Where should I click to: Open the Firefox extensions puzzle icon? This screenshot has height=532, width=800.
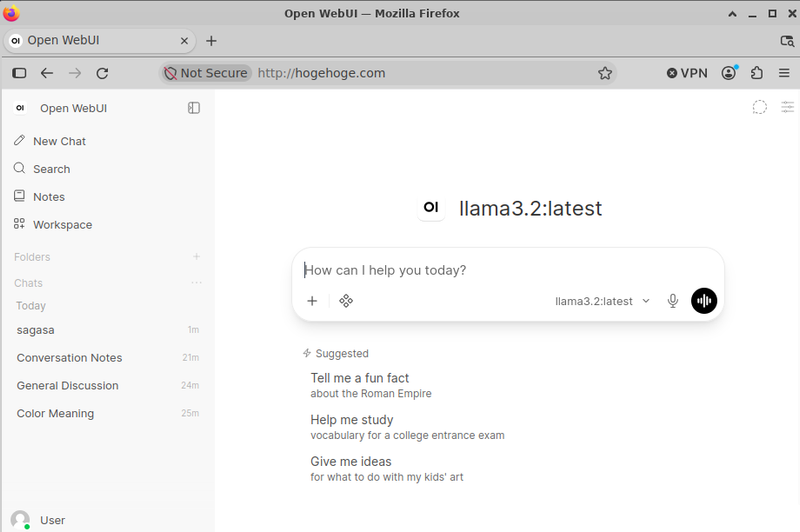[x=757, y=73]
